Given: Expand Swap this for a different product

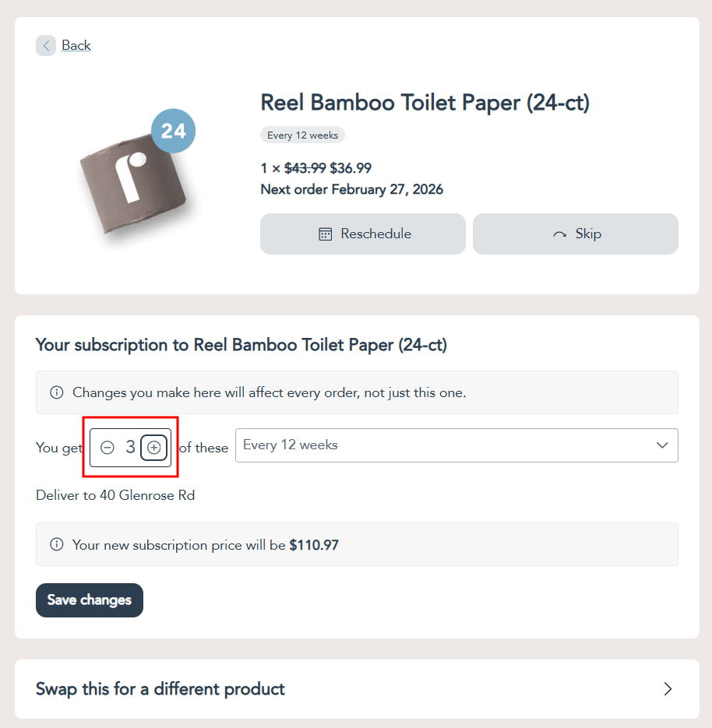Looking at the screenshot, I should click(160, 689).
